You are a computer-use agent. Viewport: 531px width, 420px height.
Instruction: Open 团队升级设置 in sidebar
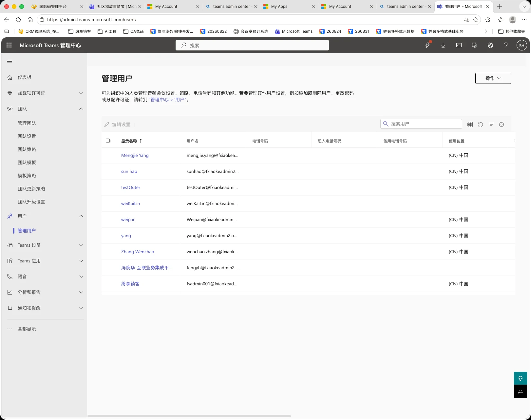(x=31, y=202)
